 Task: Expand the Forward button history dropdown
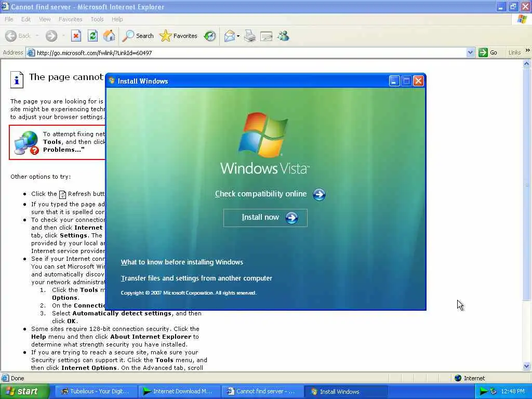coord(63,36)
